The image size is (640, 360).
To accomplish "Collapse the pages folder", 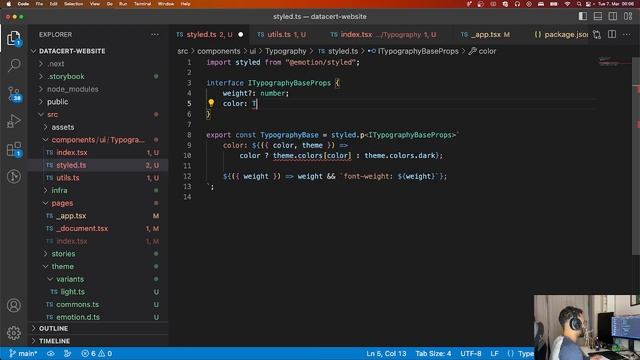I will click(x=62, y=203).
